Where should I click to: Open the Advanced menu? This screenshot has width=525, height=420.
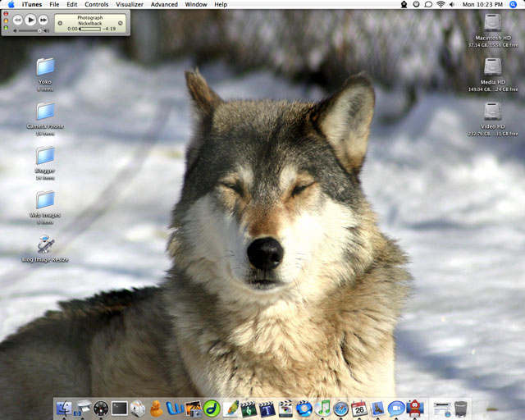tap(164, 4)
